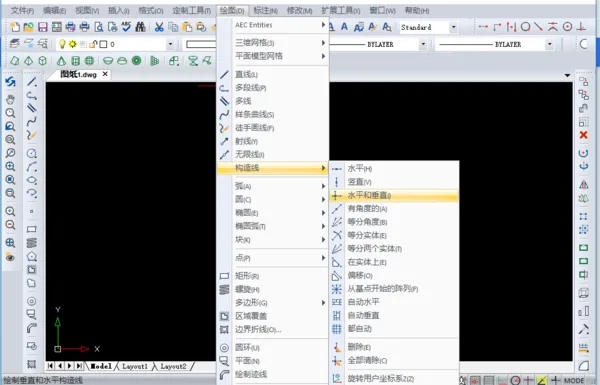
Task: Select the Rectangle tool in left toolbar
Action: tap(32, 229)
